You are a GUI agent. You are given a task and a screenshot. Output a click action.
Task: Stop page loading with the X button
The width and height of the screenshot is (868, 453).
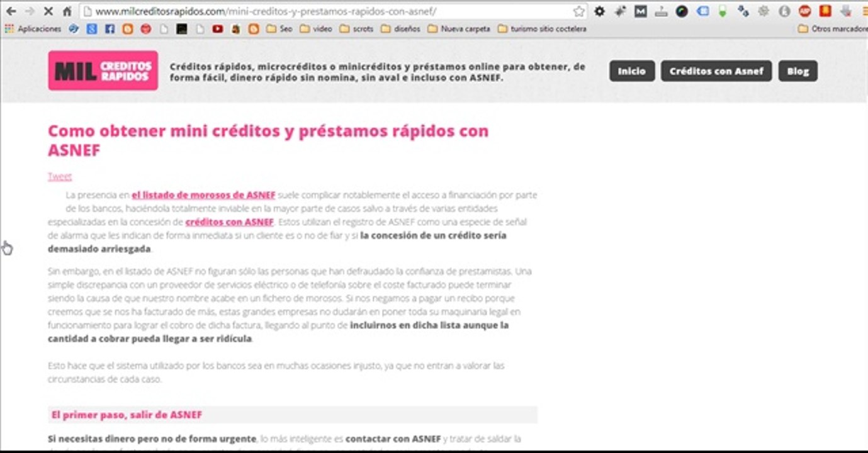[49, 11]
